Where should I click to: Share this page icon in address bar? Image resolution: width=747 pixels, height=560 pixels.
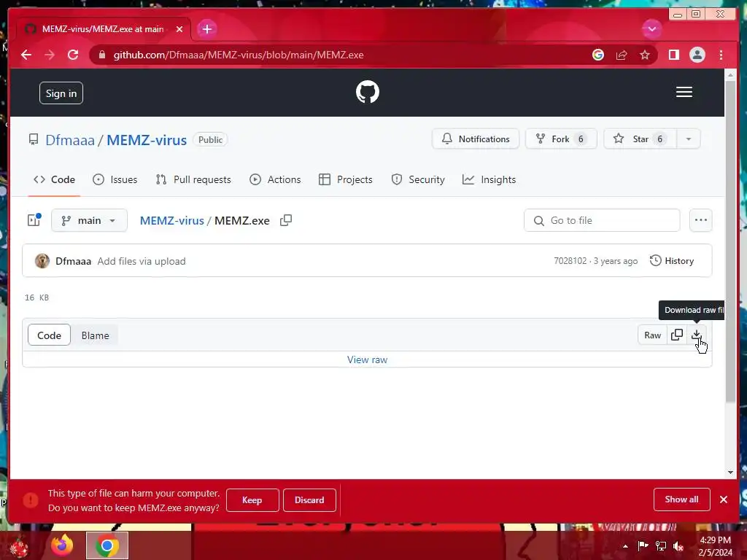pos(622,55)
